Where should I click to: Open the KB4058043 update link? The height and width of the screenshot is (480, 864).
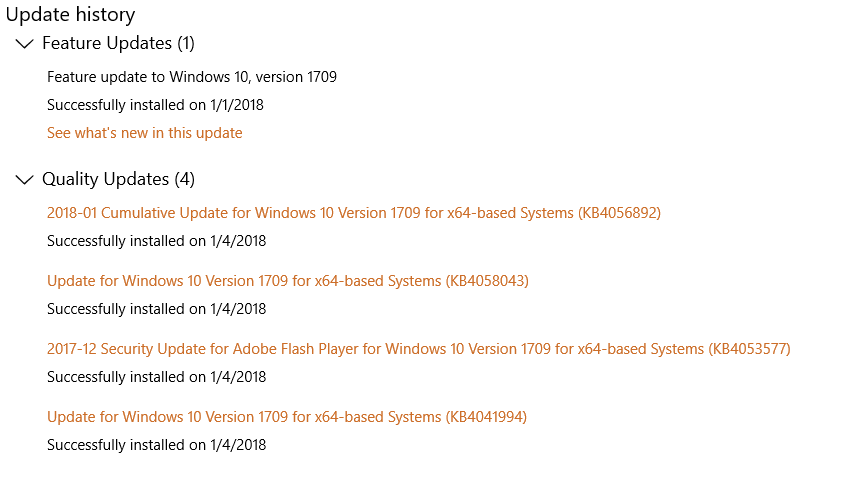(287, 281)
